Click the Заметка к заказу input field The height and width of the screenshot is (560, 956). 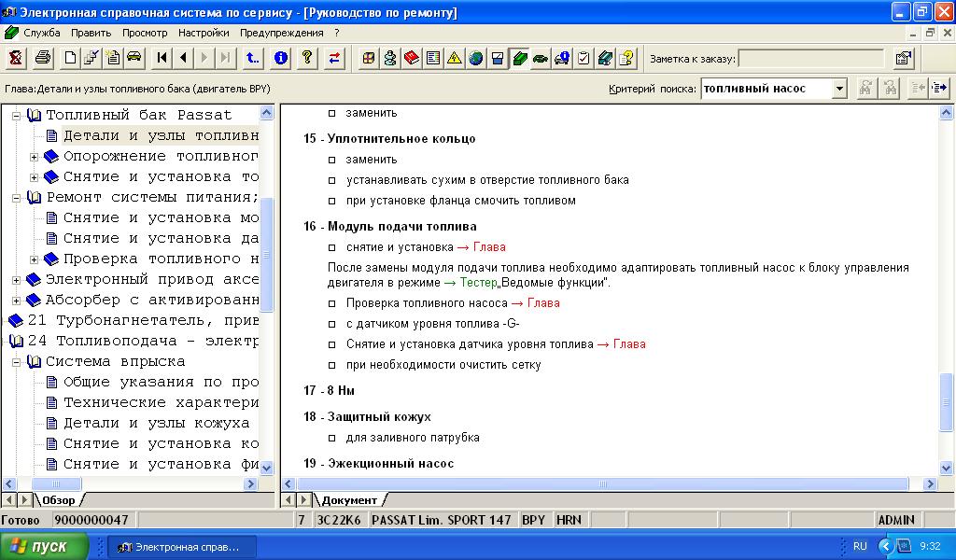point(811,59)
